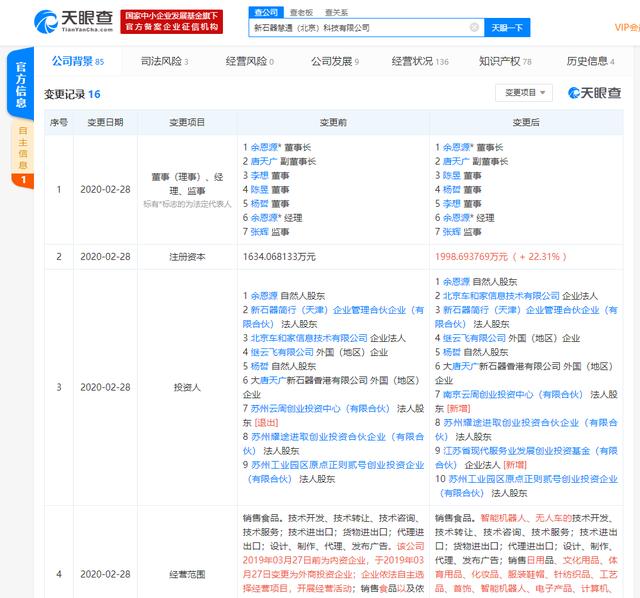The height and width of the screenshot is (598, 640).
Task: Select the 官方信息 side tab
Action: [x=21, y=84]
